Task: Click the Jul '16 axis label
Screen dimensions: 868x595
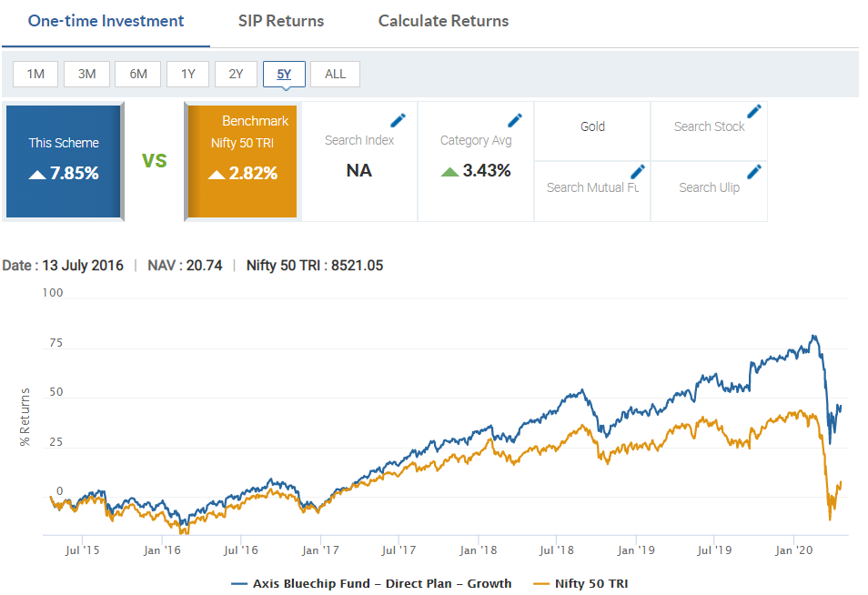Action: click(241, 550)
